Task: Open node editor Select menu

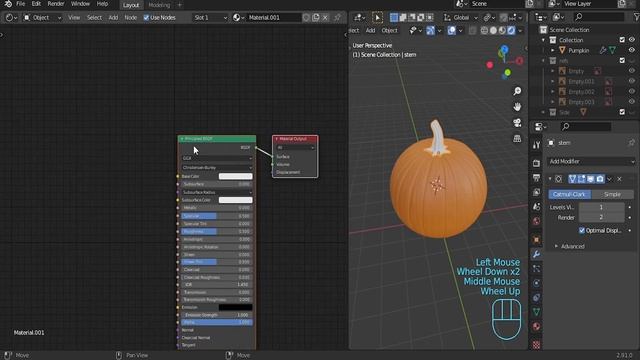Action: (94, 18)
